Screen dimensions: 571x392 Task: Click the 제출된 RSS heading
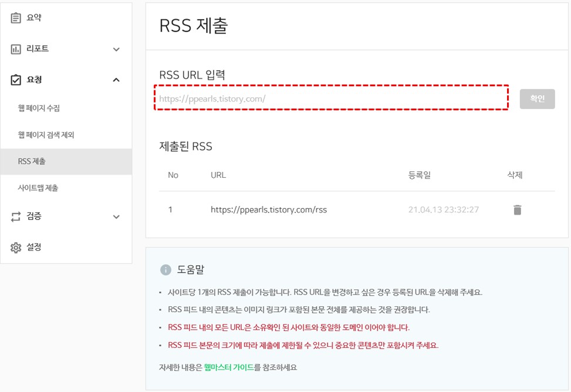[185, 146]
